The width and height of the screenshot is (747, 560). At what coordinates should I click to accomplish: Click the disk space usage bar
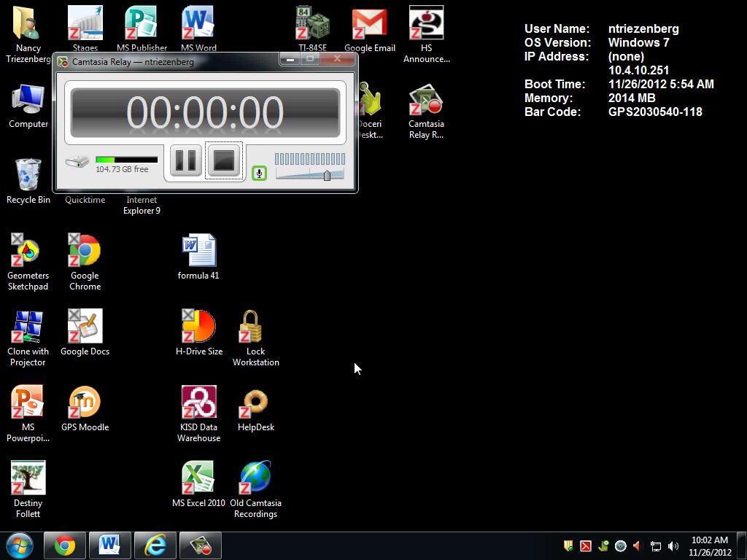pos(127,160)
